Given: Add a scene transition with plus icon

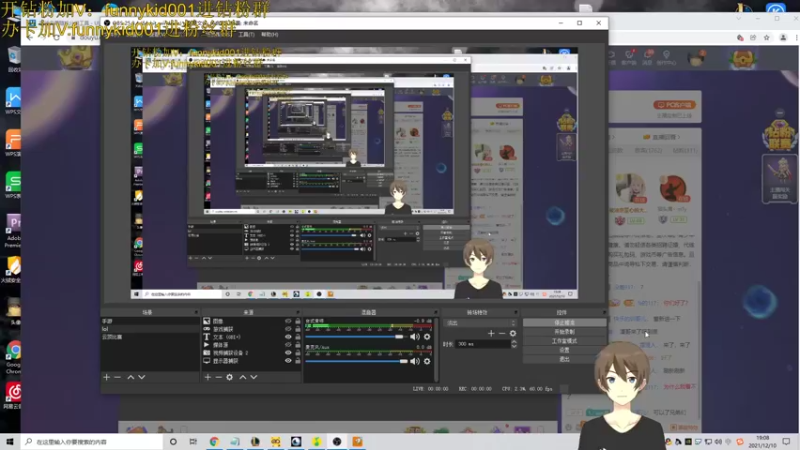Looking at the screenshot, I should point(491,333).
